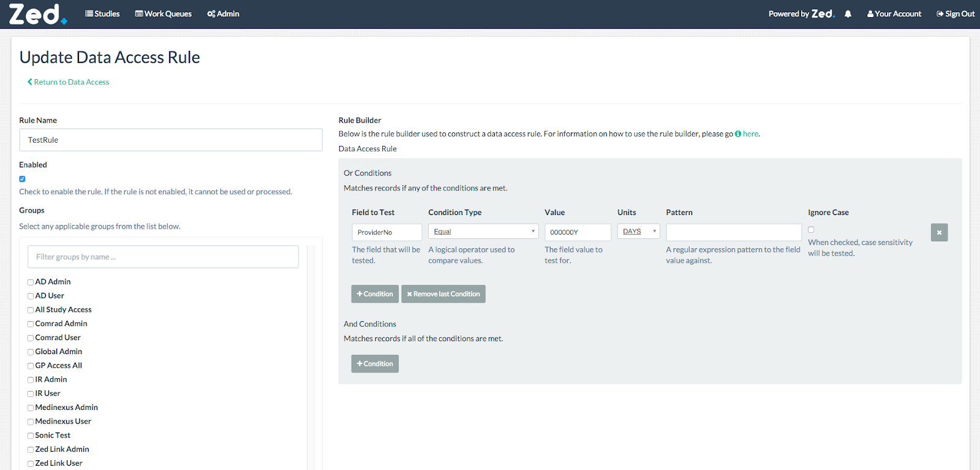Check the AD User group

coord(30,297)
